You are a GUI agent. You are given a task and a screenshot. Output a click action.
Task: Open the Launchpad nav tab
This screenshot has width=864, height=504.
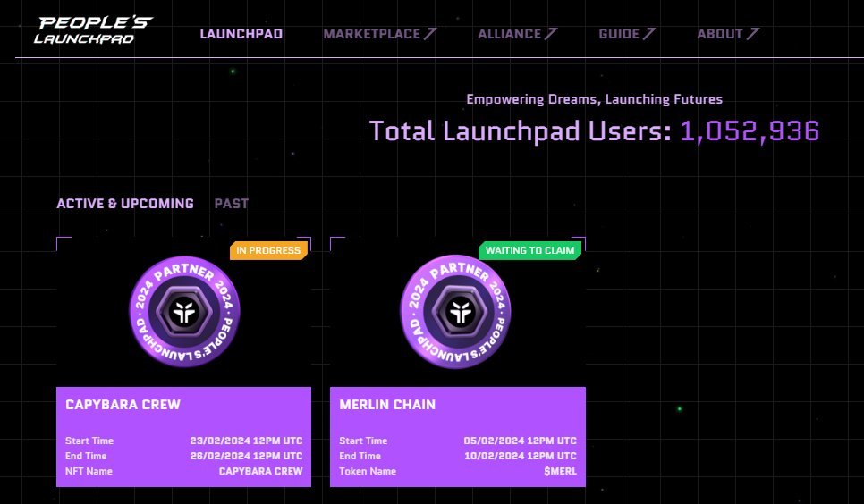tap(241, 34)
